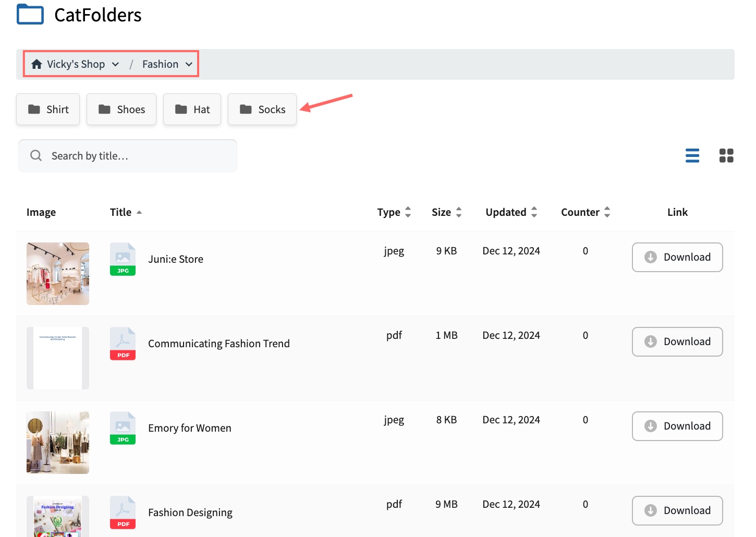
Task: Click the JPG file icon for Emory for Women
Action: point(123,428)
